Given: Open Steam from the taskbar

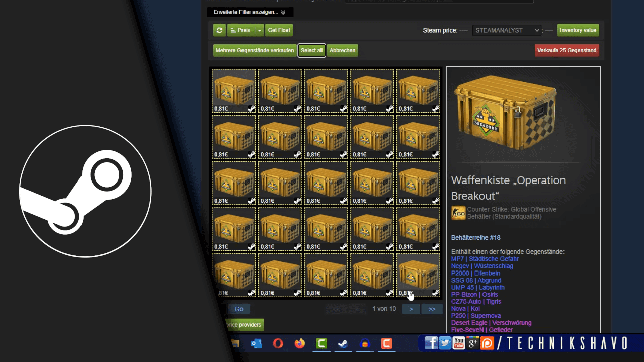Looking at the screenshot, I should (343, 344).
